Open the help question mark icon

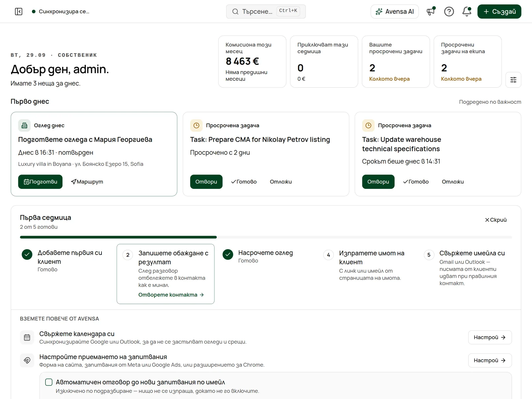coord(449,12)
